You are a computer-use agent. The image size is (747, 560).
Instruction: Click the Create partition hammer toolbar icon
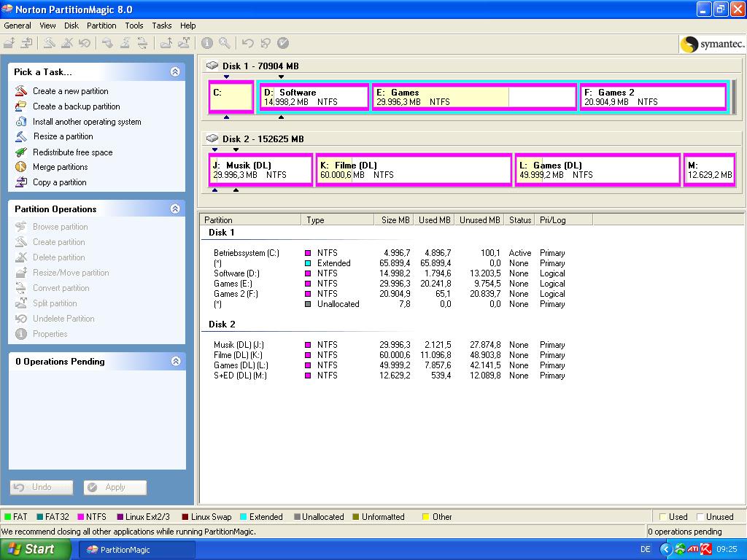tap(49, 43)
